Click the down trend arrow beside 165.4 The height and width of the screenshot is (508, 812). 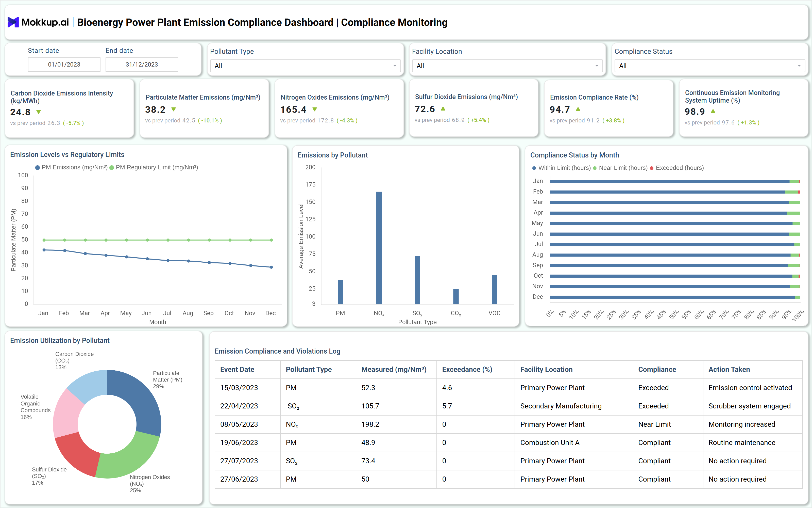(314, 109)
